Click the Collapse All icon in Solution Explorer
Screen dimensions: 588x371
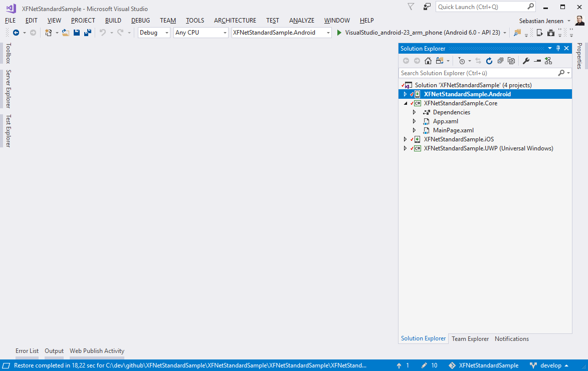coord(500,61)
